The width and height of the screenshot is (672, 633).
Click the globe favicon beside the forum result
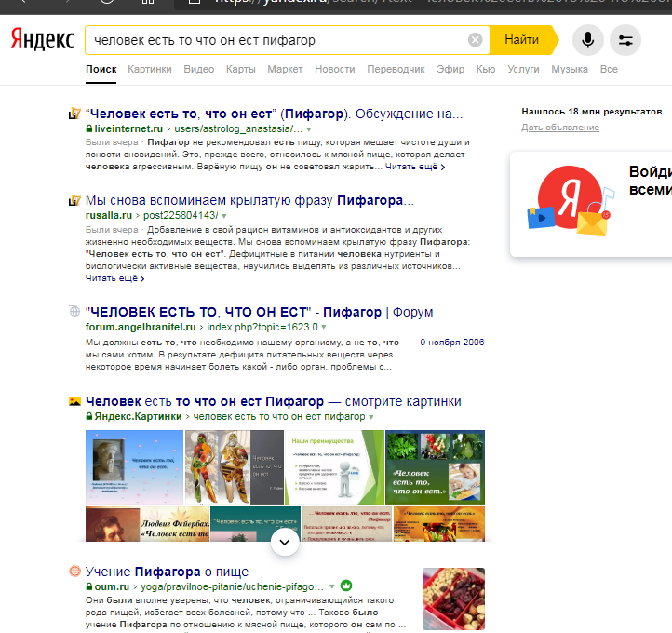(x=74, y=312)
